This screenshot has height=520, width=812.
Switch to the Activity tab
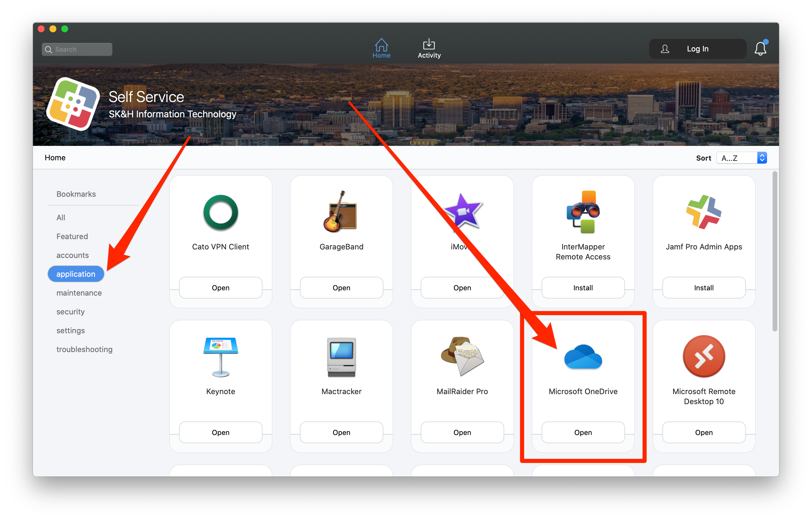pos(429,49)
